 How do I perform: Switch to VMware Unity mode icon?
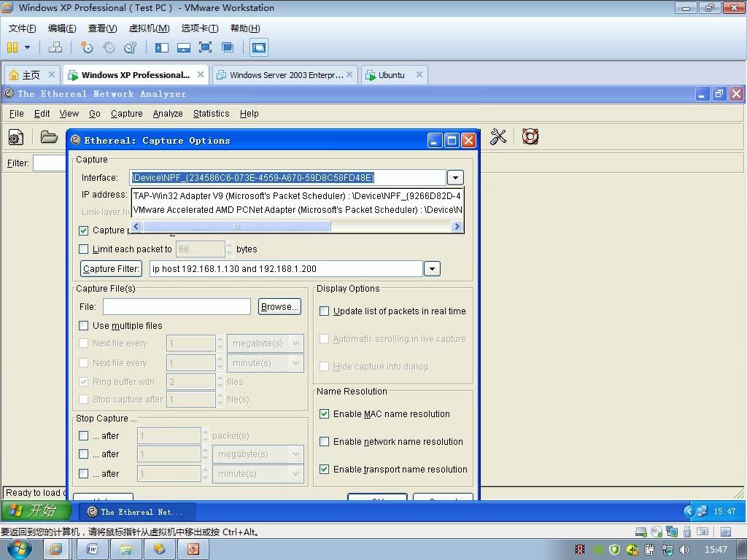(228, 47)
